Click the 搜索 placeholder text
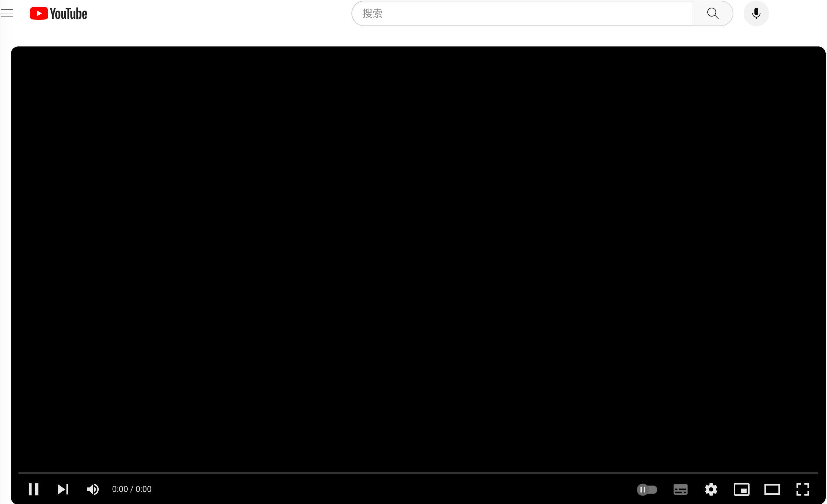The image size is (827, 504). (372, 13)
